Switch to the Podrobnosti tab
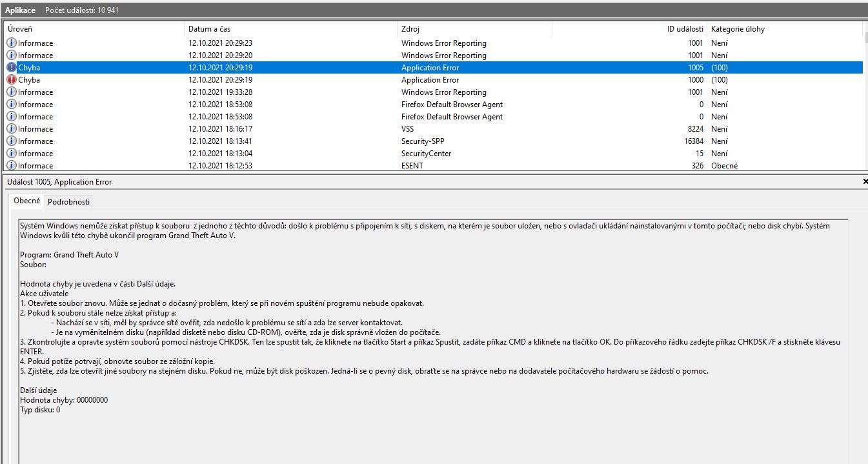The image size is (868, 464). 69,202
